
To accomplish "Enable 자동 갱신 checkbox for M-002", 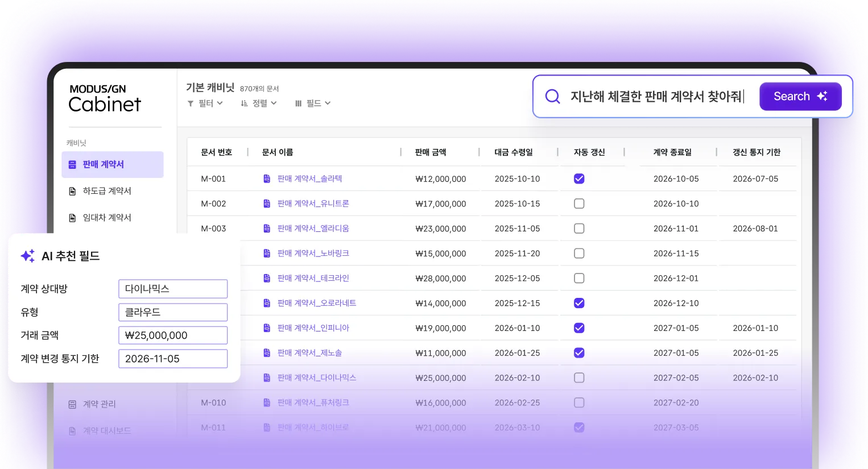I will pyautogui.click(x=579, y=203).
